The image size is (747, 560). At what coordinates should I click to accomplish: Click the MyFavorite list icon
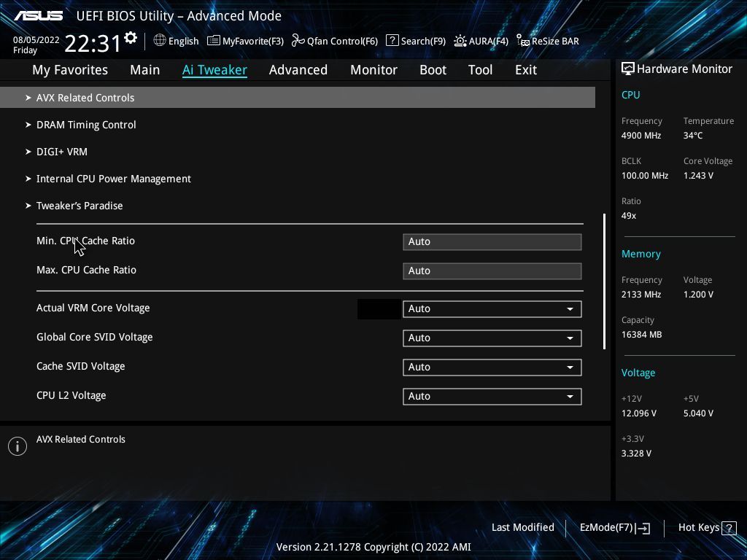(214, 41)
